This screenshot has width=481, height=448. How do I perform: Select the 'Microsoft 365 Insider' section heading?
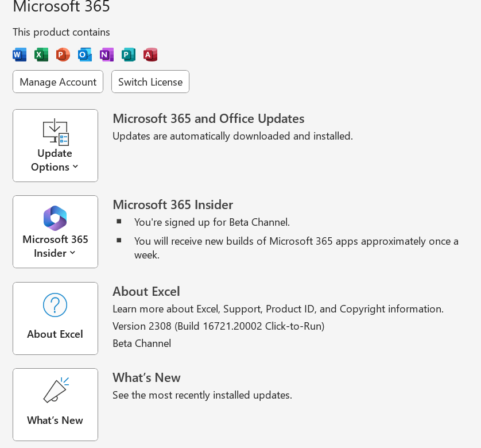point(173,205)
